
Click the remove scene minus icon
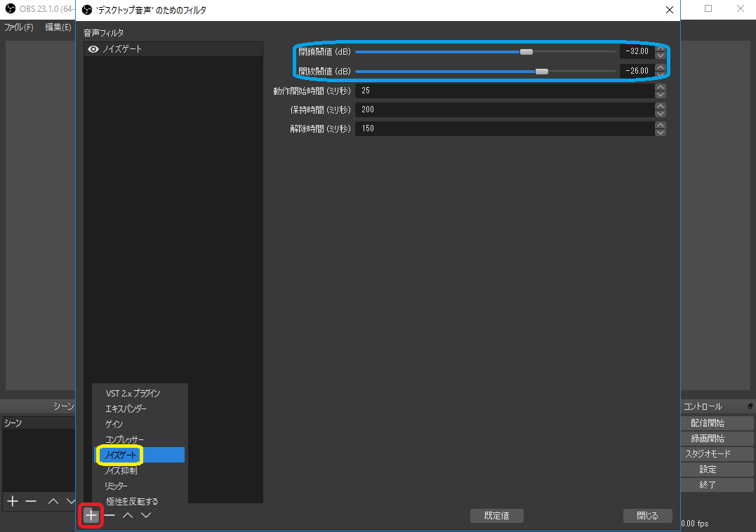(31, 500)
